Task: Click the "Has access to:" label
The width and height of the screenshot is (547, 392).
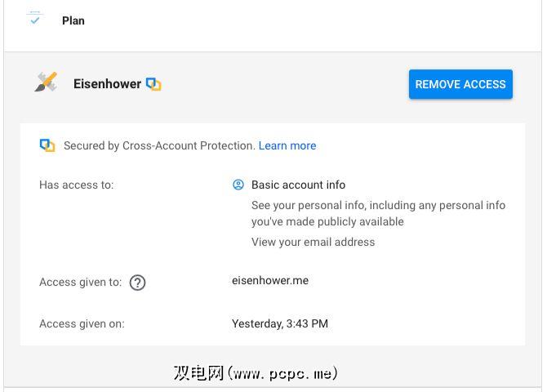Action: coord(76,185)
